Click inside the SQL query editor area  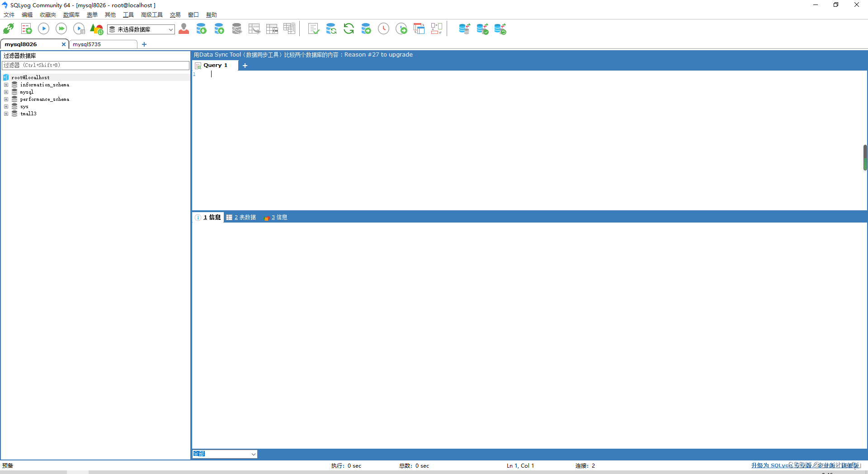pyautogui.click(x=529, y=140)
